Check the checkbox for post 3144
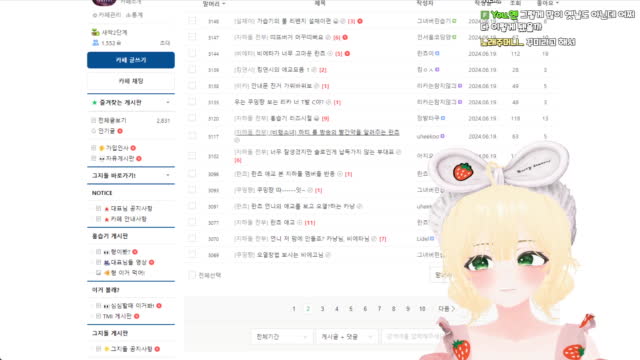Screen dimensions: 640x360 click(x=192, y=53)
